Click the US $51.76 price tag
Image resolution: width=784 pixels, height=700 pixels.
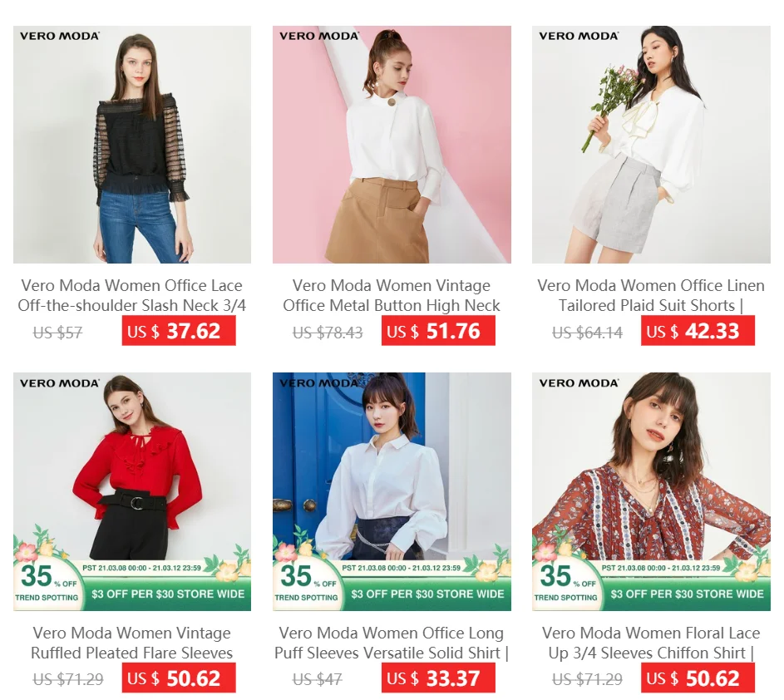(438, 331)
